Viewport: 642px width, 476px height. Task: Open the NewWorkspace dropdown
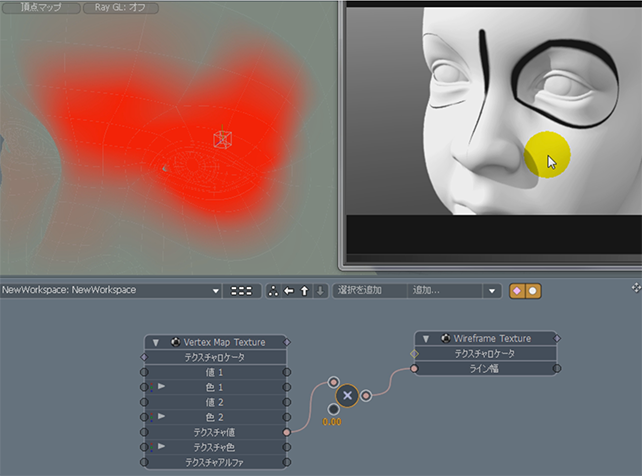click(x=215, y=291)
